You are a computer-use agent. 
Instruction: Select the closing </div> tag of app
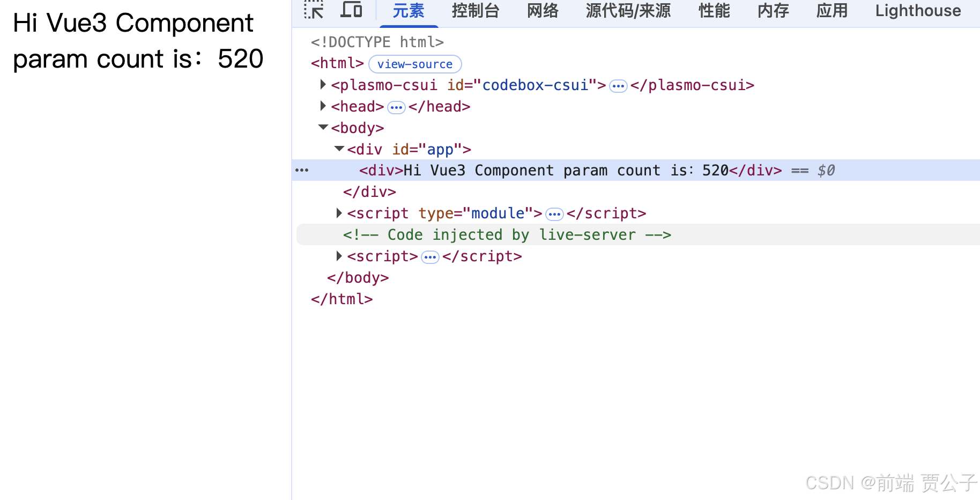[369, 192]
